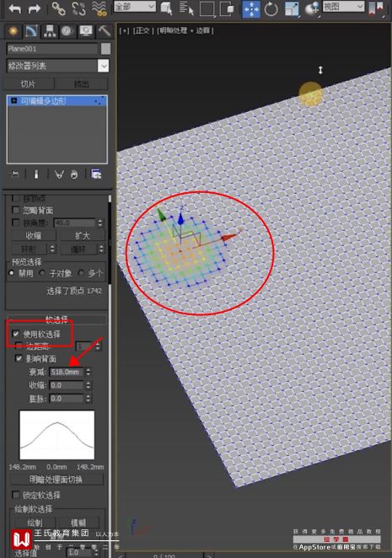Click the 收缩 soft selection value field
The image size is (392, 558).
66,385
